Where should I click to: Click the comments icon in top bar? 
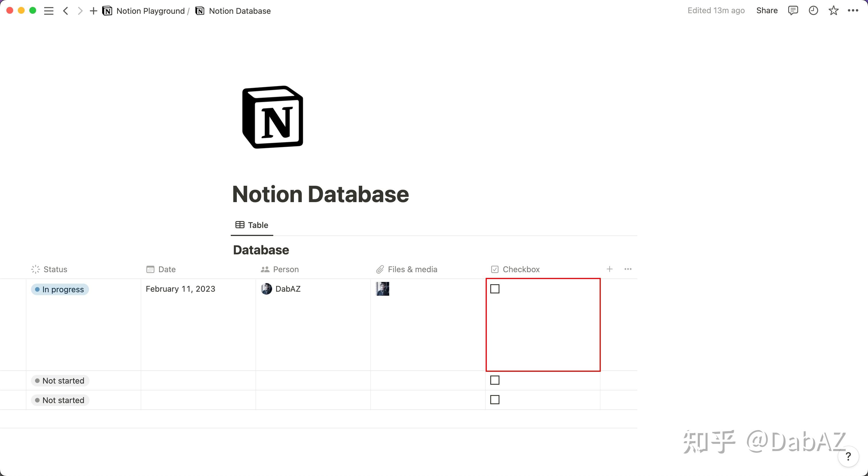(x=793, y=10)
